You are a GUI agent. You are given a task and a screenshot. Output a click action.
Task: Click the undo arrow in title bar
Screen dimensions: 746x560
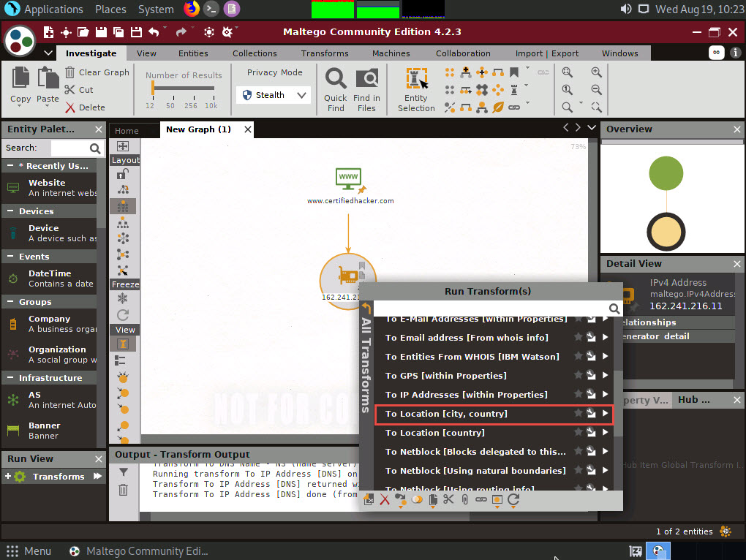coord(154,32)
